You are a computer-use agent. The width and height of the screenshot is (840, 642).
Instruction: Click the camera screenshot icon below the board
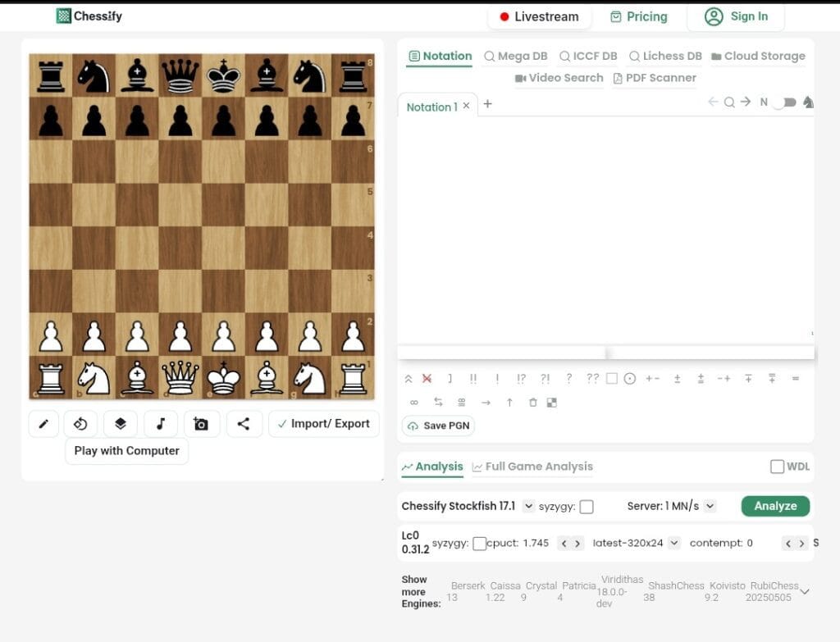click(x=201, y=424)
